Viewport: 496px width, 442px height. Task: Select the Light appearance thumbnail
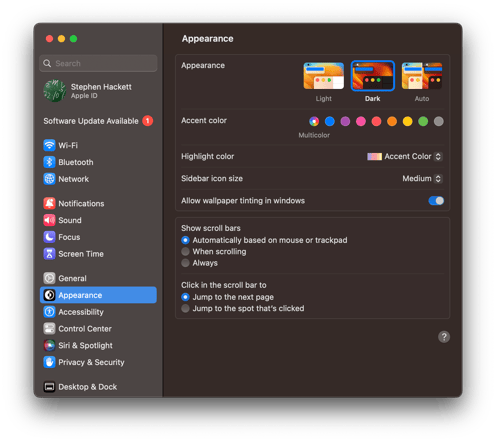[323, 76]
